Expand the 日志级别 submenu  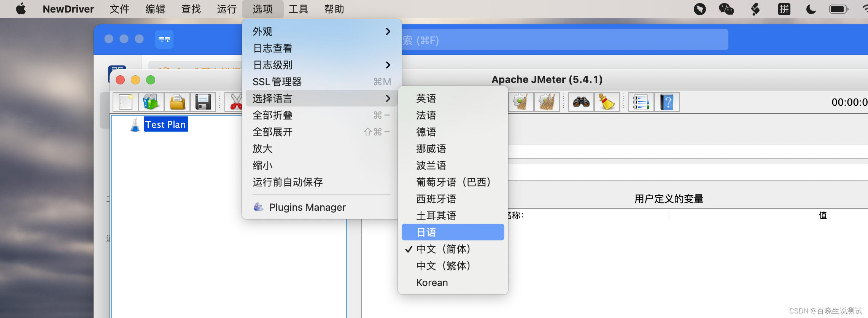[x=321, y=65]
